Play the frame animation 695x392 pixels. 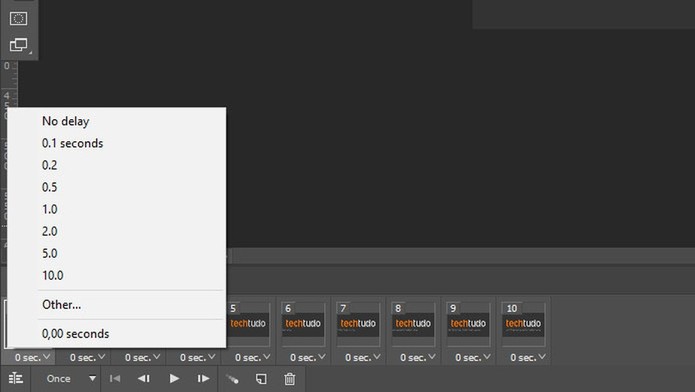coord(174,379)
